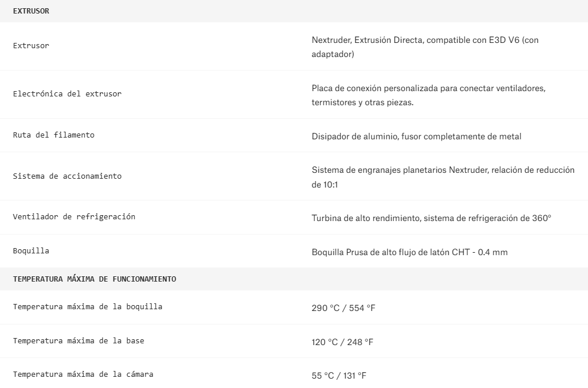Click the TEMPERATURA MÁXIMA DE FUNCIONAMIENTO header
Viewport: 588px width, 388px height.
pyautogui.click(x=94, y=279)
